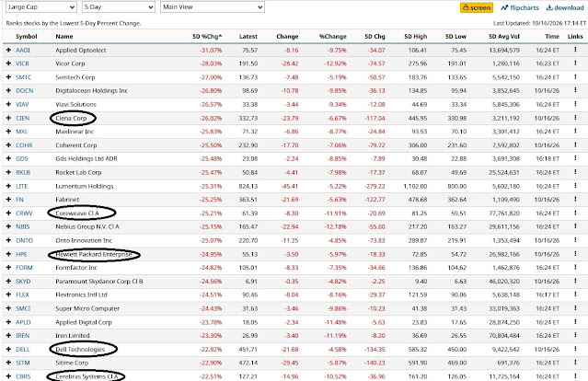Viewport: 588px width, 381px height.
Task: Expand the LITE row with plus
Action: click(8, 186)
